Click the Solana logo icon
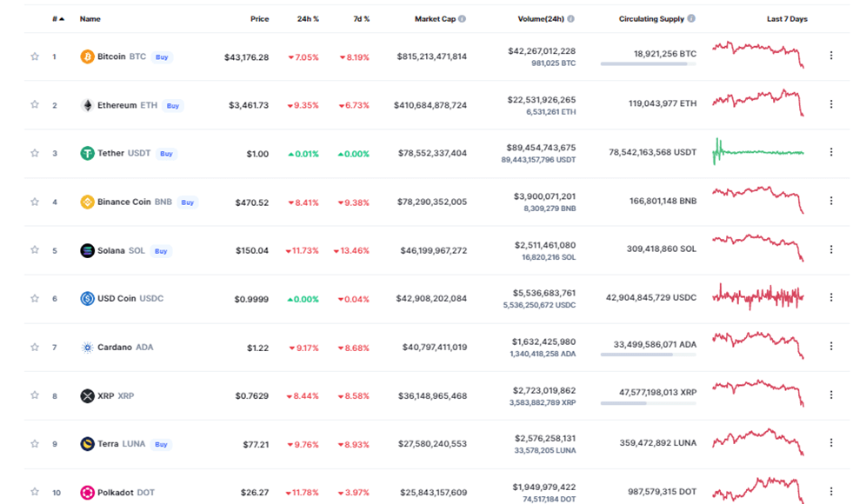The image size is (866, 504). pos(87,250)
